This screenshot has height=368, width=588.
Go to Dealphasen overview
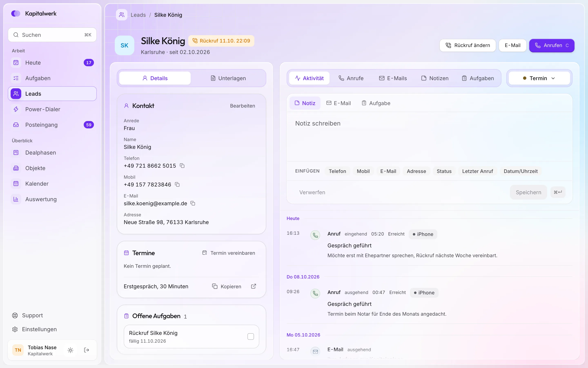tap(52, 153)
